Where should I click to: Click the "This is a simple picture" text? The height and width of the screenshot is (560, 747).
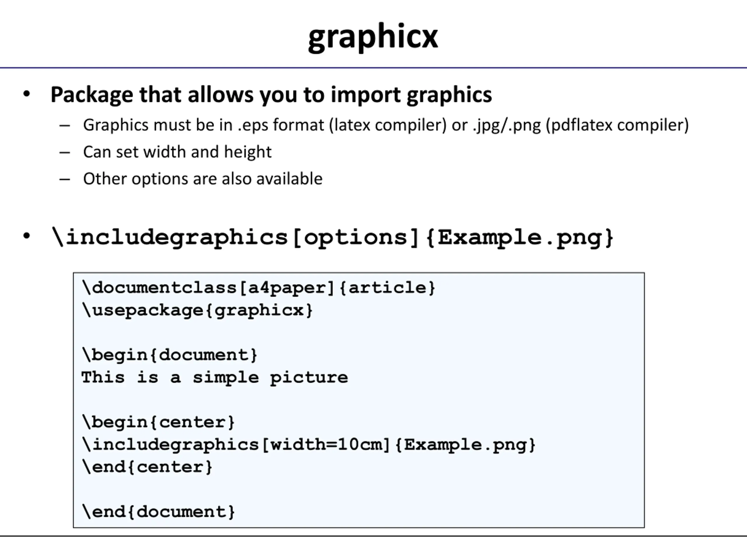point(214,377)
